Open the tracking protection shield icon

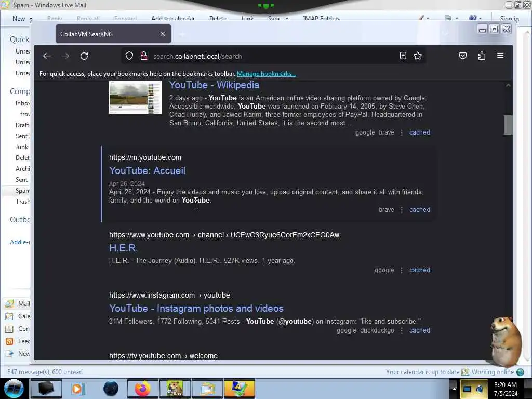pos(129,56)
